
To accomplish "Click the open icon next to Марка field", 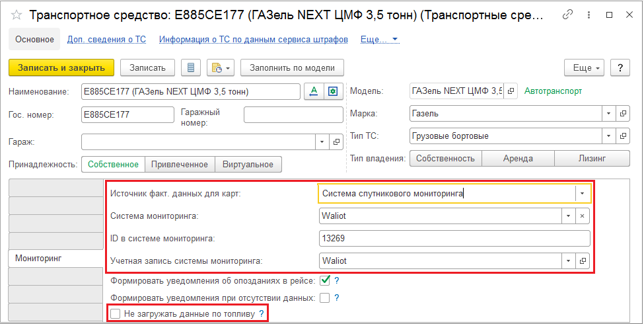I will tap(623, 114).
